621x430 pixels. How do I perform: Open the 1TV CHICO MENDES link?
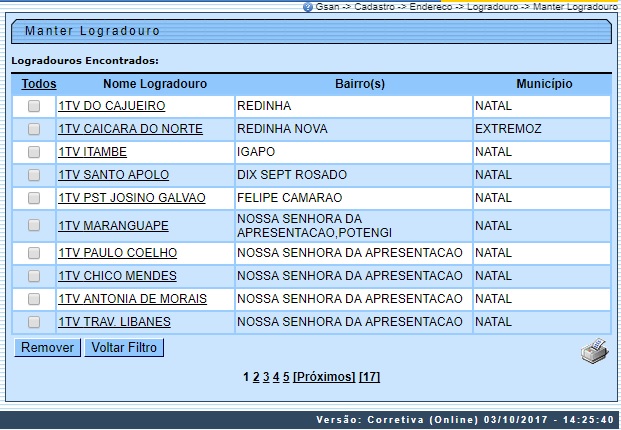click(117, 276)
